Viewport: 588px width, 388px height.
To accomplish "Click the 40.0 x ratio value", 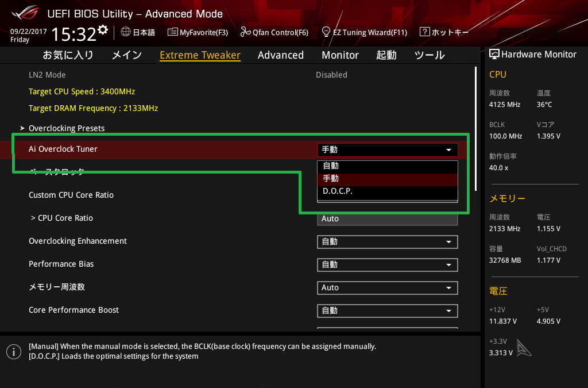I will point(499,168).
